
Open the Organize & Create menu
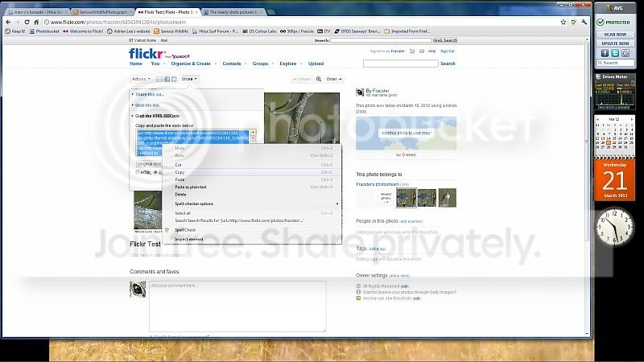click(193, 64)
